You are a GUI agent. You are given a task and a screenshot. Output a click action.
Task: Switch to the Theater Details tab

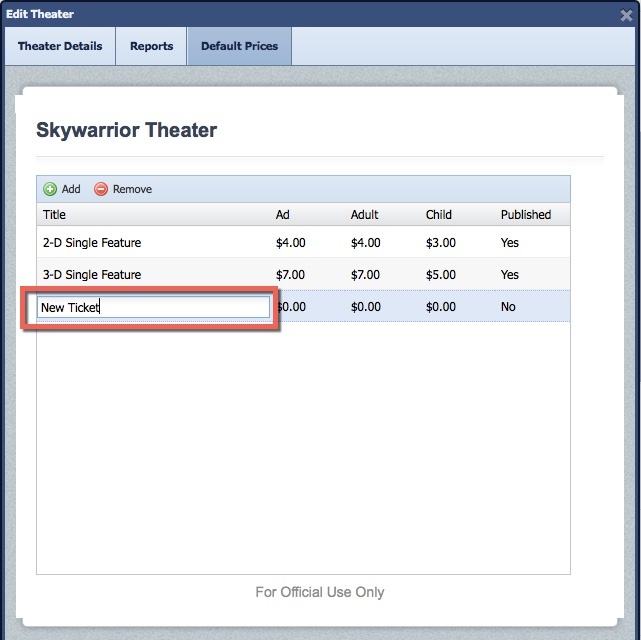click(x=60, y=46)
